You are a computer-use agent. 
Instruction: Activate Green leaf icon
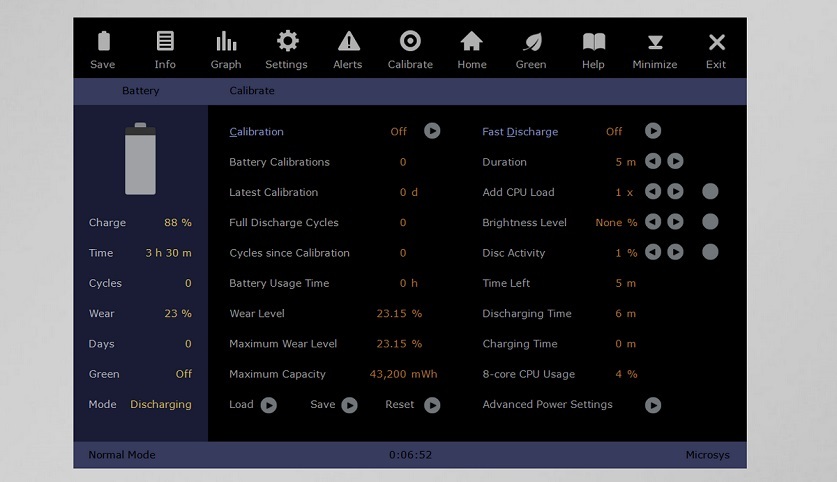[x=532, y=42]
